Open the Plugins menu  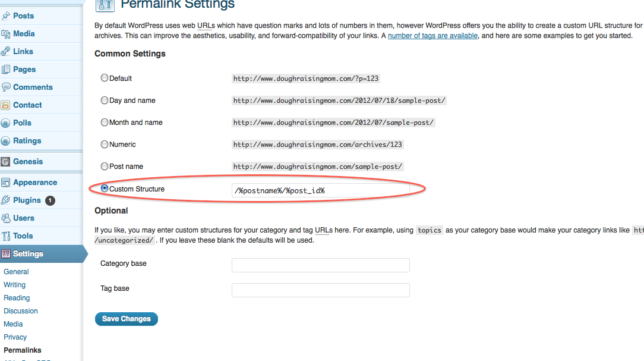point(27,200)
